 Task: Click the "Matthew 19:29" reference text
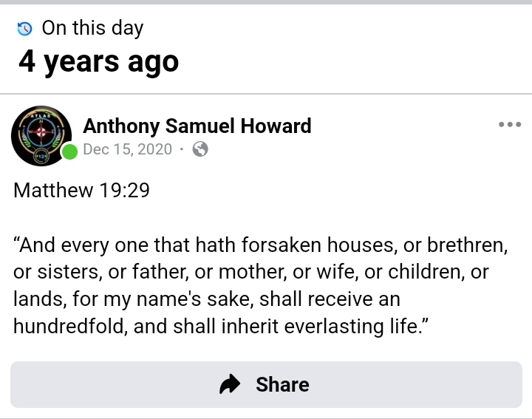pyautogui.click(x=81, y=191)
